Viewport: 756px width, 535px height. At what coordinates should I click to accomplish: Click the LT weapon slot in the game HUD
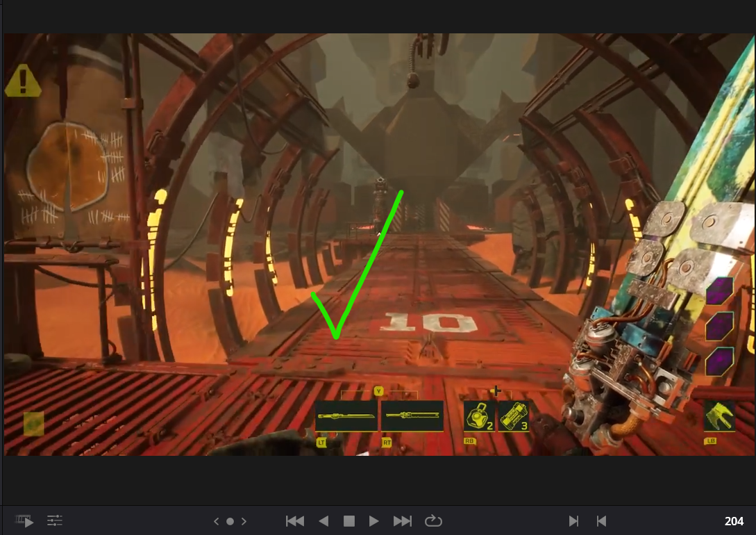coord(346,416)
